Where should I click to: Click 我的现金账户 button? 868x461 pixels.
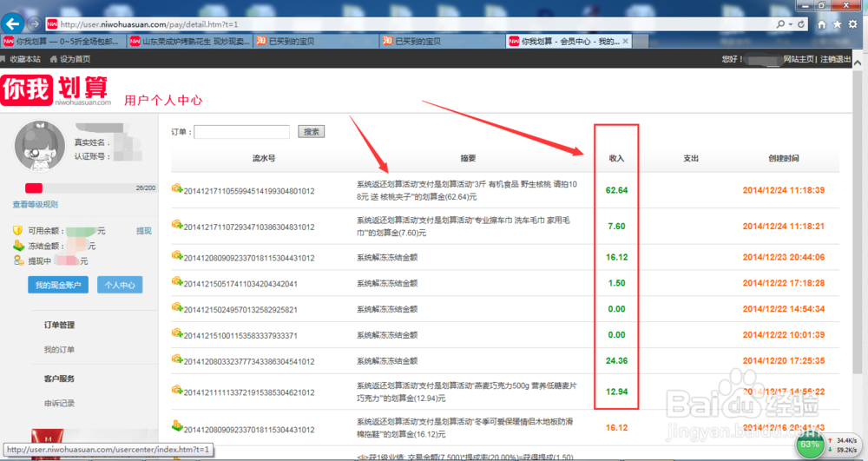pyautogui.click(x=58, y=285)
